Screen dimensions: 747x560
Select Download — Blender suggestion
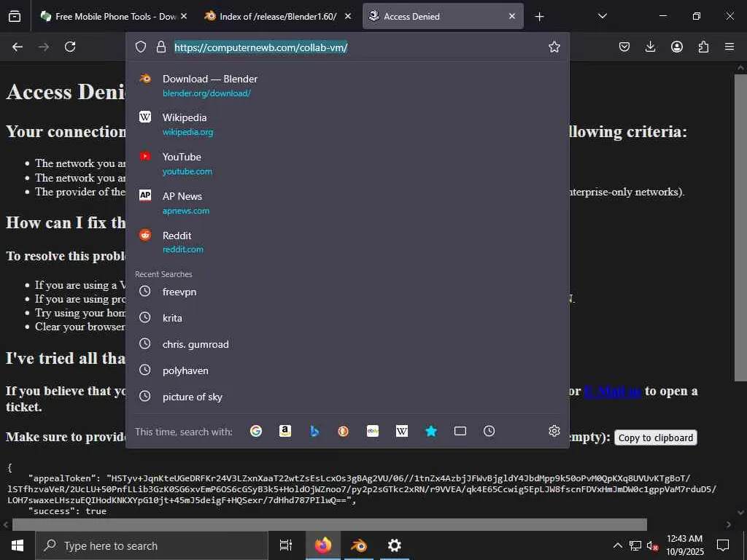pyautogui.click(x=348, y=86)
